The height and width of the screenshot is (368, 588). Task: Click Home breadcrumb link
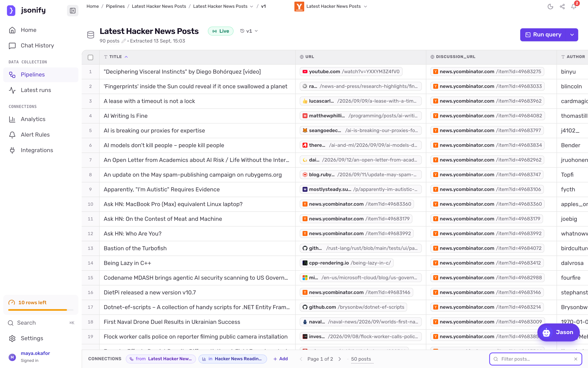92,6
